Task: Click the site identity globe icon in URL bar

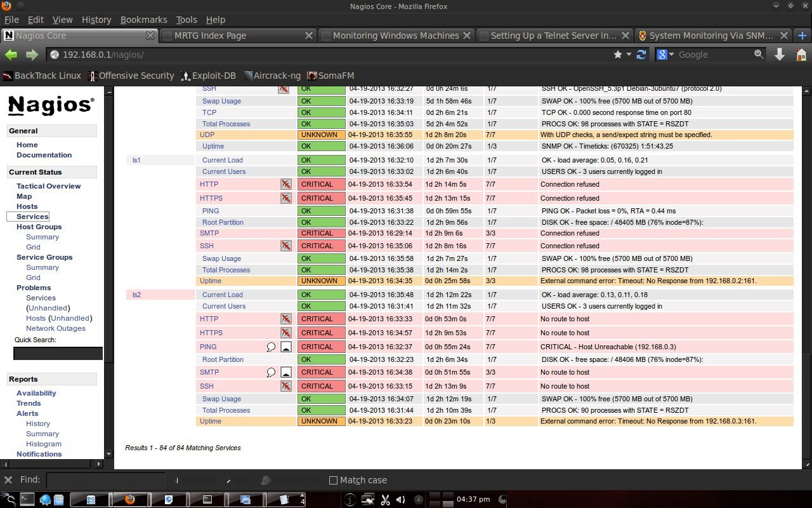Action: pyautogui.click(x=55, y=55)
